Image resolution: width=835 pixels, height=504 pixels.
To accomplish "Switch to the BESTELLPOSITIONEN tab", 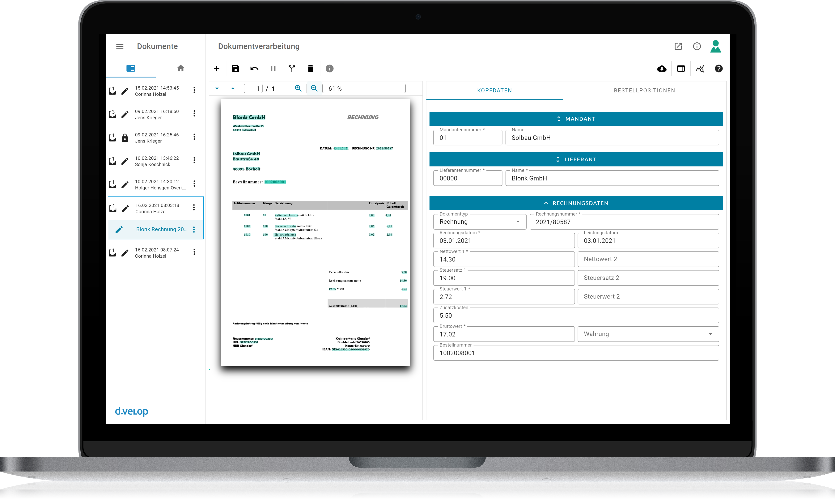I will 644,91.
